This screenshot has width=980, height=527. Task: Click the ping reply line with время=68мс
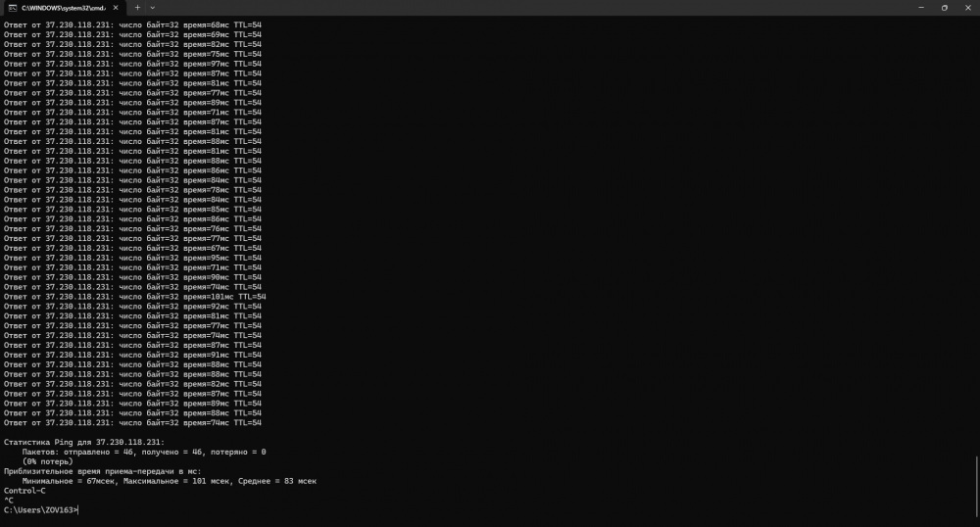point(132,24)
